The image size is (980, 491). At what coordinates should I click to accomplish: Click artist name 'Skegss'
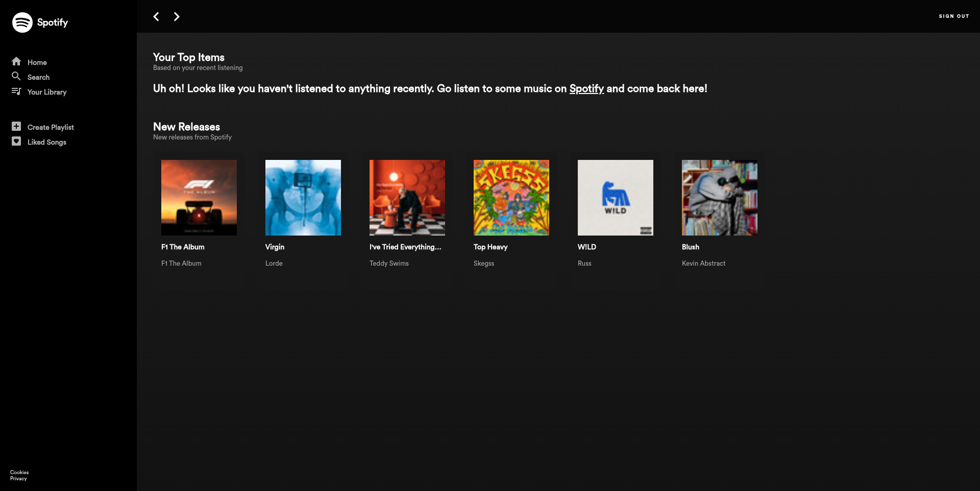click(484, 263)
